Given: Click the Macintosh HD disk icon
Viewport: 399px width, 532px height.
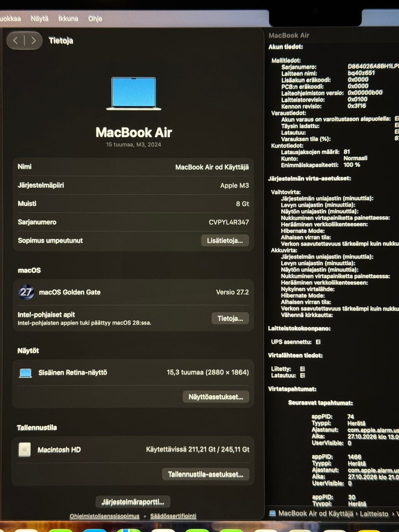Looking at the screenshot, I should (25, 449).
